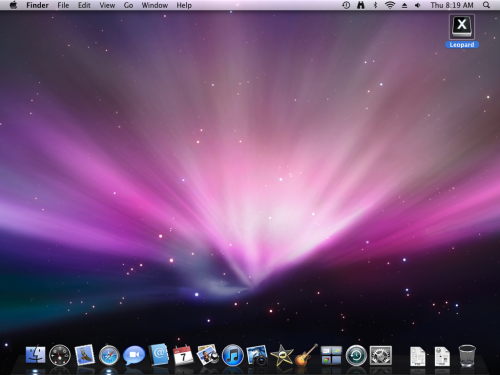Launch Preview from the Dock
Image resolution: width=500 pixels, height=375 pixels.
[208, 355]
